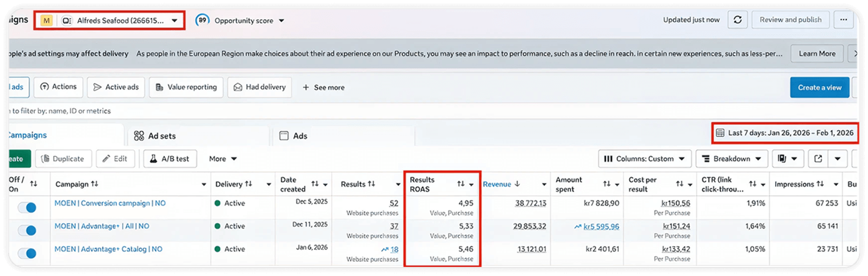The image size is (868, 276).
Task: Open the Last 7 days date range picker
Action: tap(785, 133)
